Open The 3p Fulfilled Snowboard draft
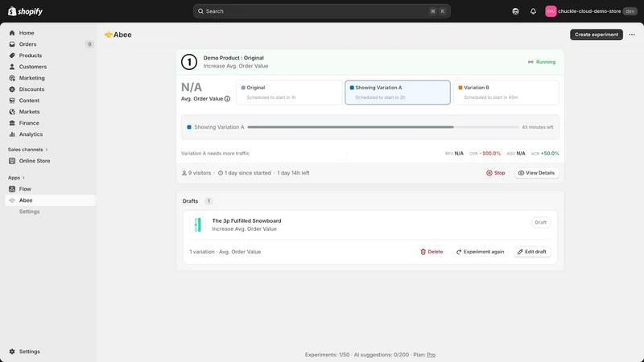The height and width of the screenshot is (362, 644). pyautogui.click(x=246, y=220)
